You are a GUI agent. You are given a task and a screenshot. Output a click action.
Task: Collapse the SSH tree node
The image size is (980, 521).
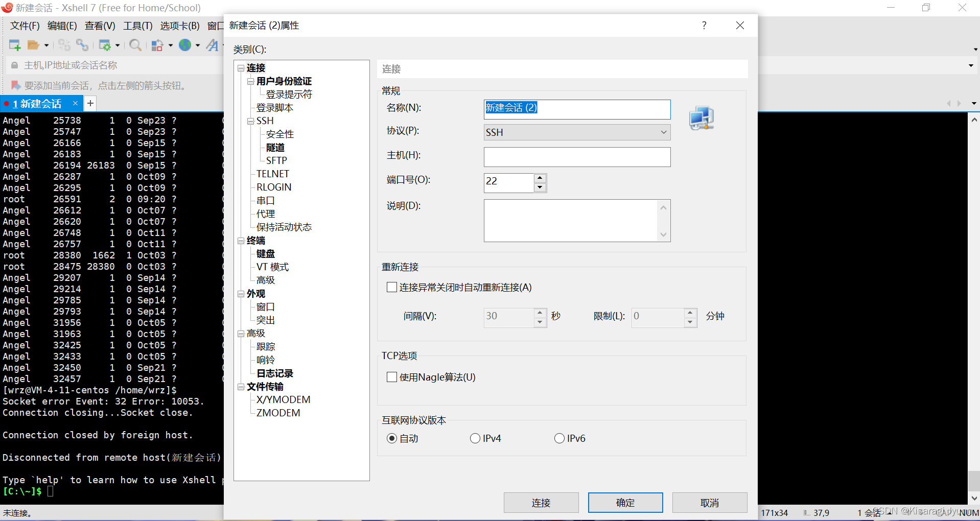click(x=250, y=121)
